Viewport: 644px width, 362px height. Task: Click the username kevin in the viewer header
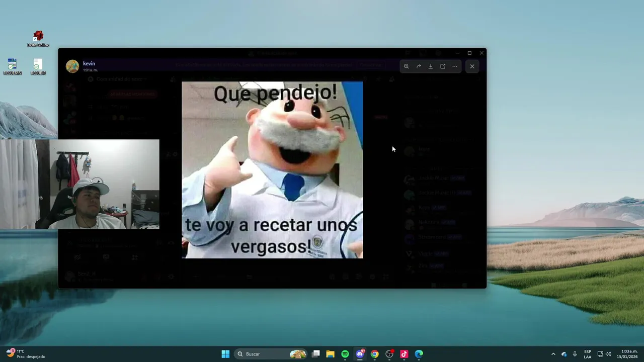tap(89, 64)
